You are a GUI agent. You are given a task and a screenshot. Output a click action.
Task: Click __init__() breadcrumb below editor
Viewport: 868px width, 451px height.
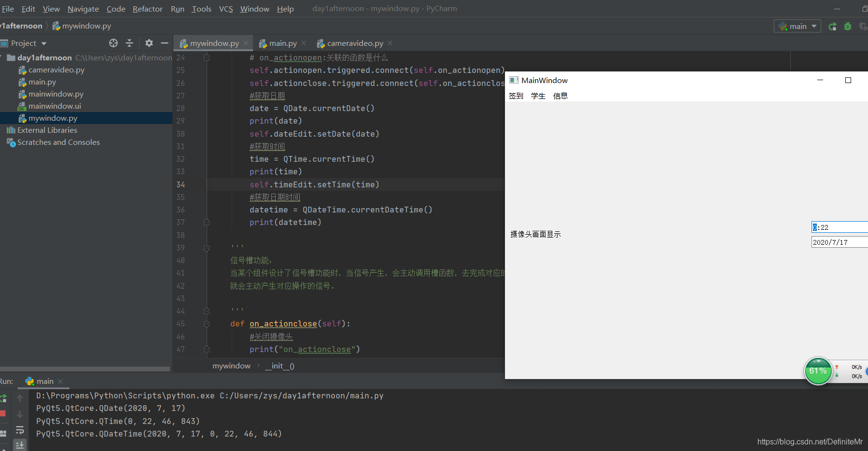280,366
